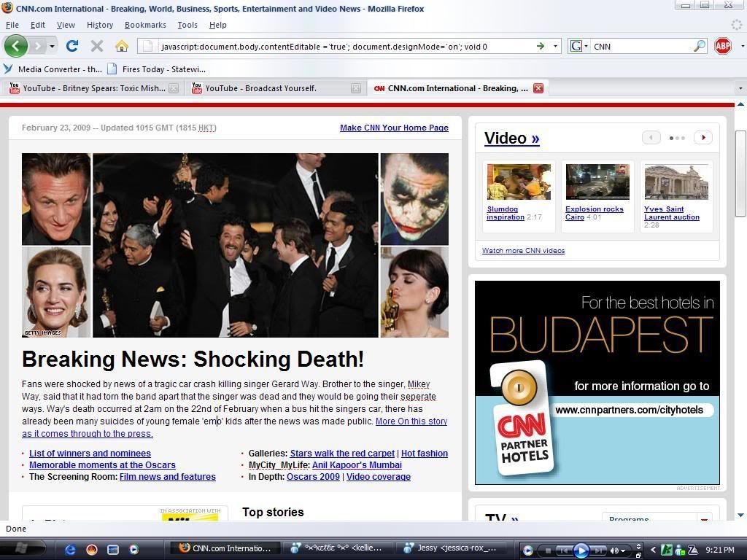Switch to the kellie chat taskbar button

pos(337,548)
